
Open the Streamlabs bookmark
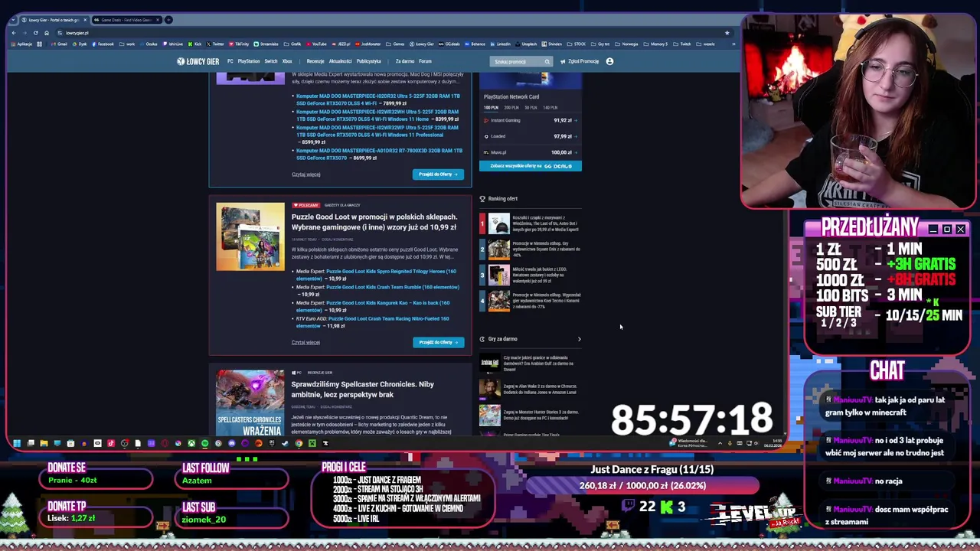[266, 44]
